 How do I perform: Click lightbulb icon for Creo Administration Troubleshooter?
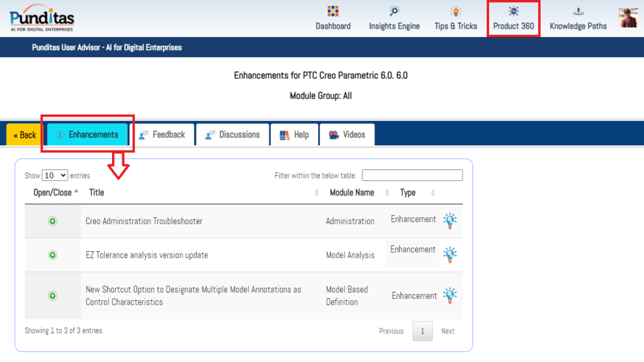point(449,220)
